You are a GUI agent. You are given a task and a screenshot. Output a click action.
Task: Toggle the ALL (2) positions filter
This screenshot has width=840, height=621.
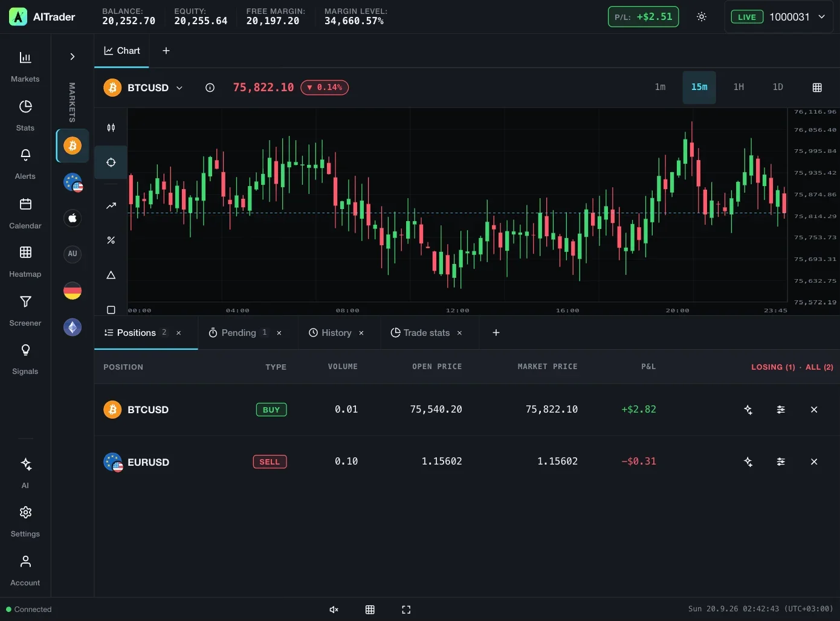coord(819,367)
